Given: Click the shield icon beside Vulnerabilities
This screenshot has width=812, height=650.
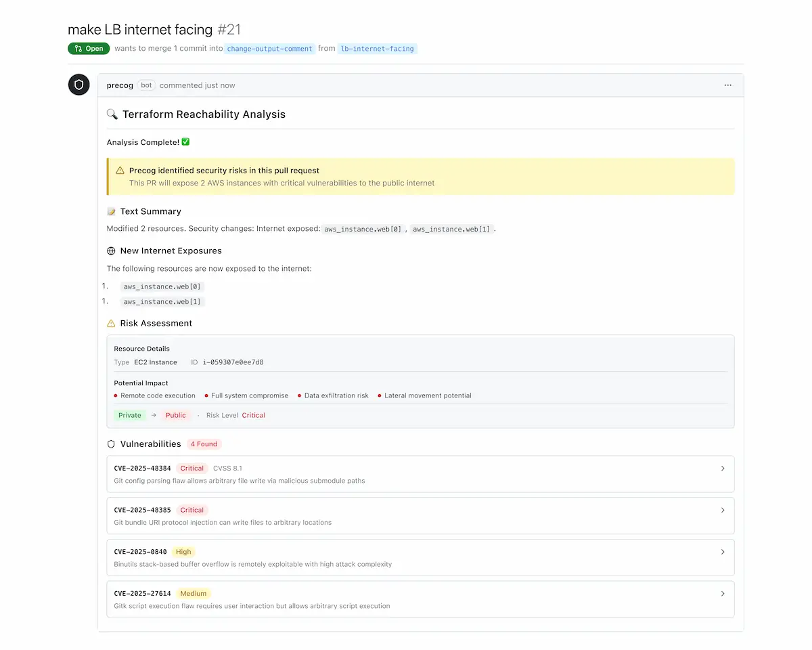Looking at the screenshot, I should (x=110, y=443).
